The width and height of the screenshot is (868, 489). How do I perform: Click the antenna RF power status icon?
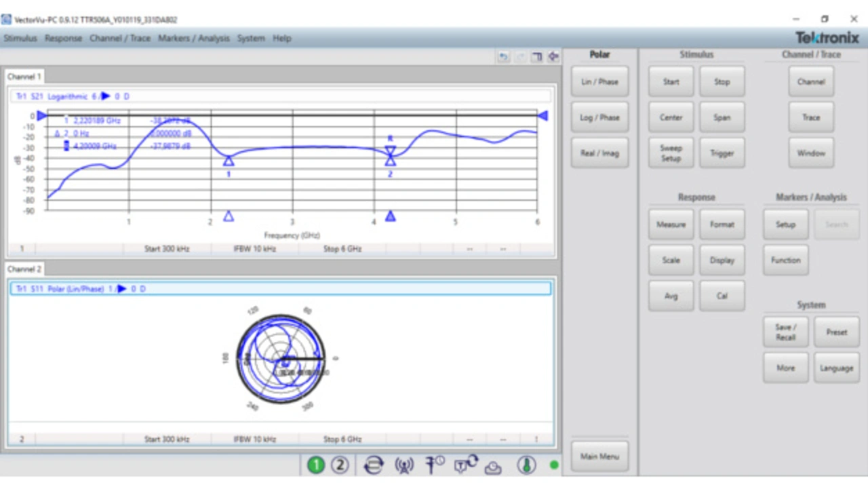click(404, 465)
